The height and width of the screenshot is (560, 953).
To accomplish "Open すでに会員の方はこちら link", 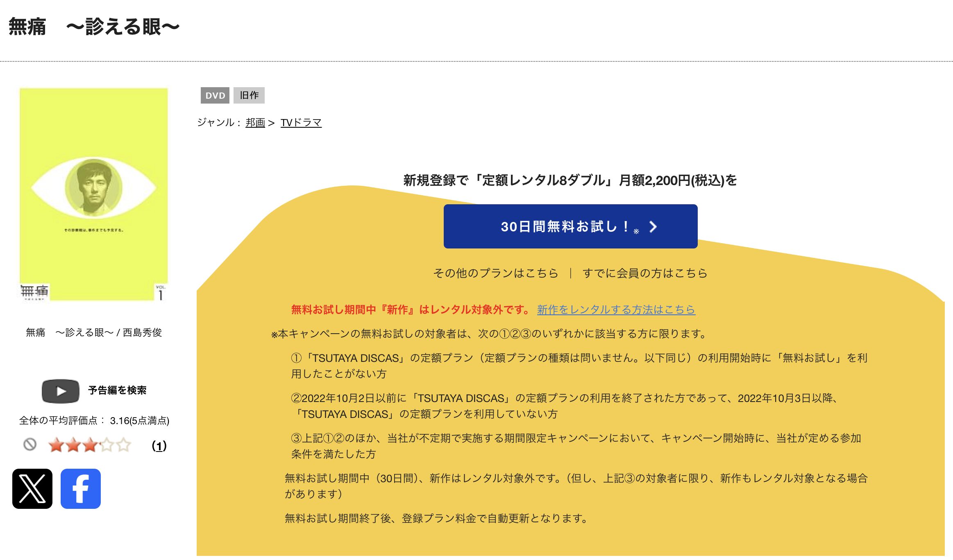I will pos(645,273).
